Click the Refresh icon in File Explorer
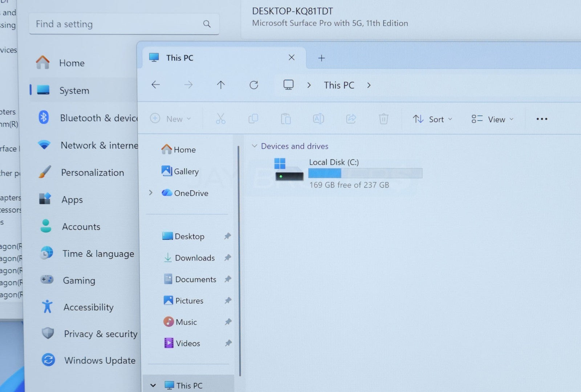Image resolution: width=581 pixels, height=392 pixels. (x=253, y=85)
